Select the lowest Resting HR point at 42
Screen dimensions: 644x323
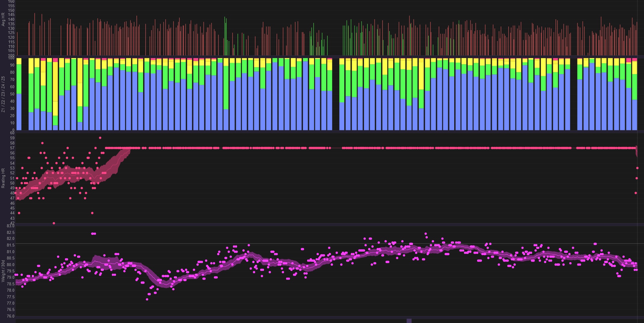point(54,223)
